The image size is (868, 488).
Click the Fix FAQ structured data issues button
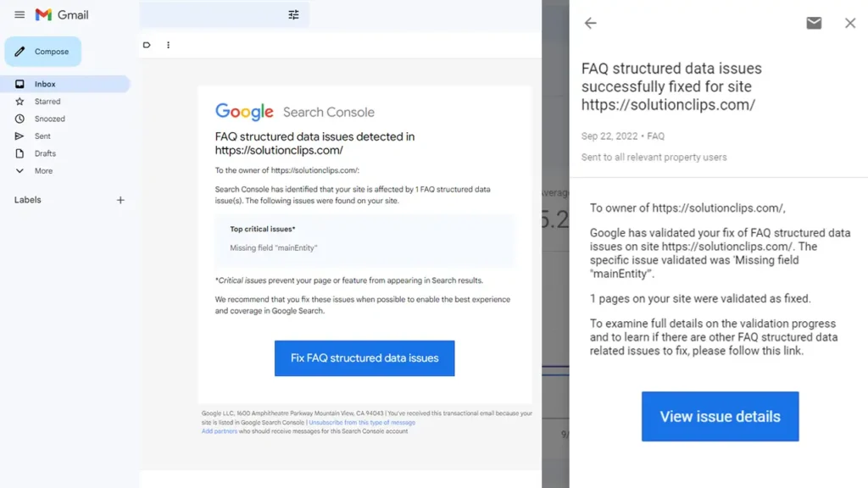[364, 358]
